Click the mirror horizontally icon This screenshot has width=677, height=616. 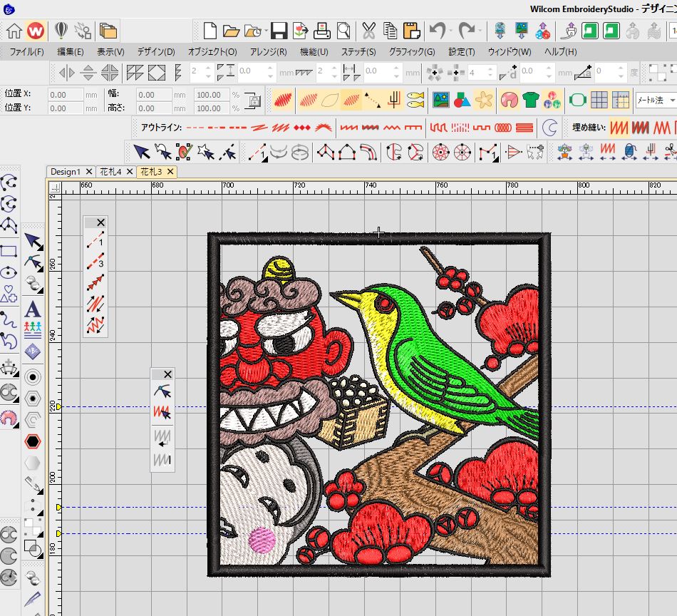[x=66, y=73]
